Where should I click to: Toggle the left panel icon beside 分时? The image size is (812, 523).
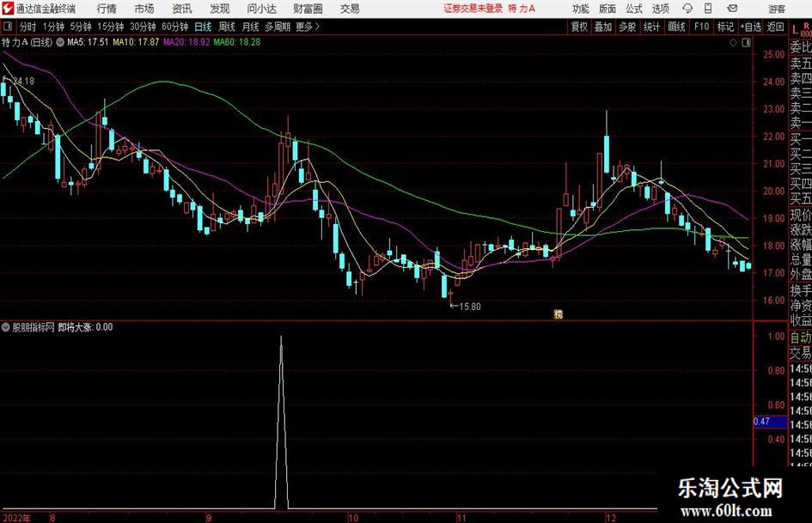pyautogui.click(x=8, y=27)
